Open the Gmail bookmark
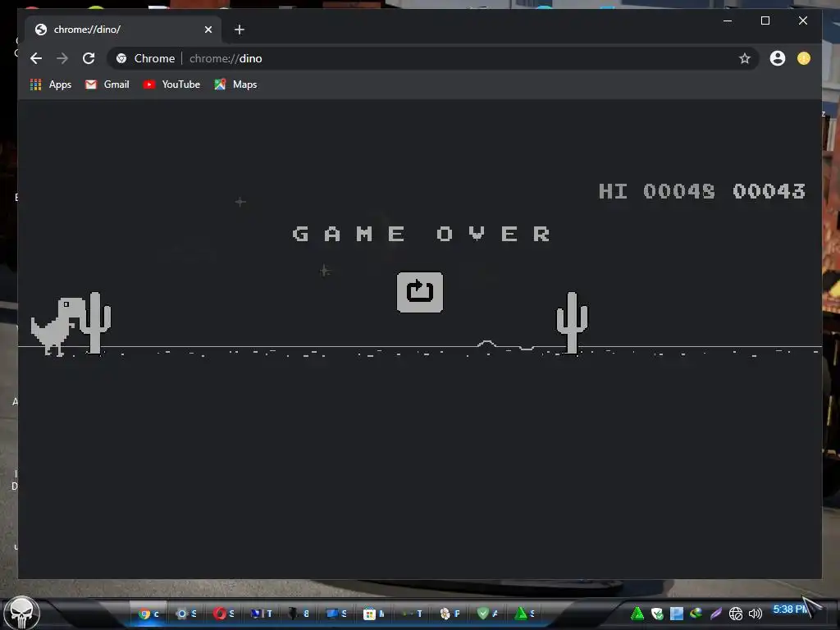Image resolution: width=840 pixels, height=630 pixels. point(107,84)
